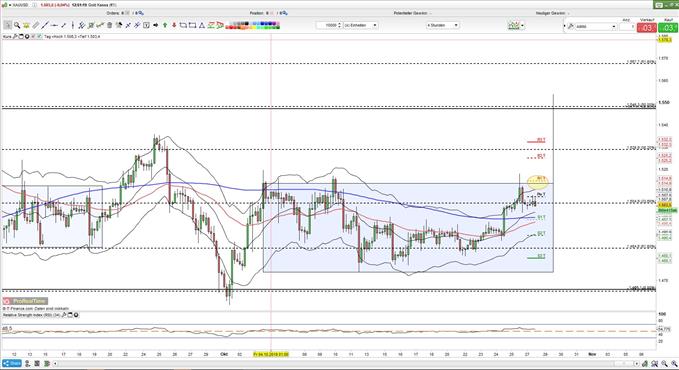Select the rectangle drawing tool

(x=192, y=25)
